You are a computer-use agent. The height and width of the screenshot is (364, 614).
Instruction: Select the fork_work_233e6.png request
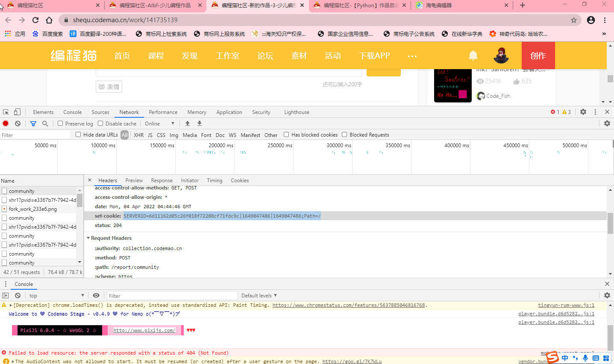click(33, 209)
